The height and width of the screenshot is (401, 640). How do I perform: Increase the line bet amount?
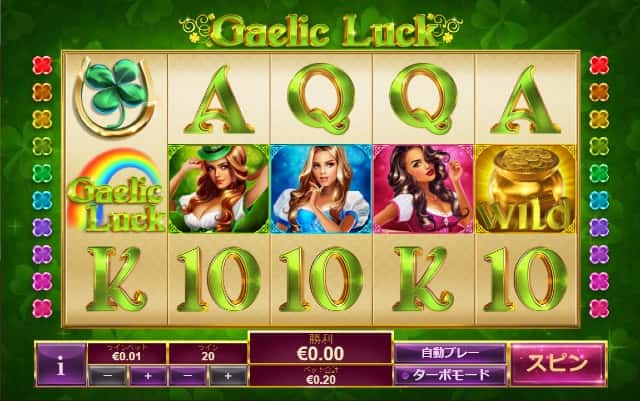click(148, 376)
